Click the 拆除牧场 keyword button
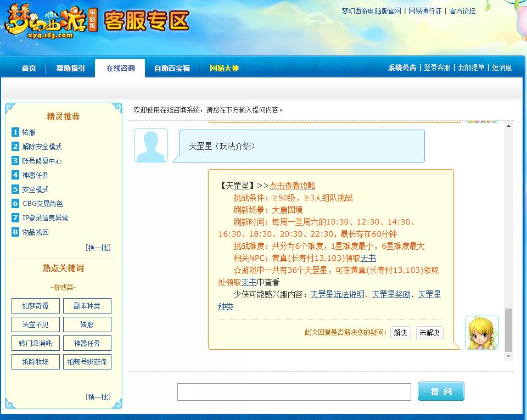Viewport: 527px width, 420px height. (36, 362)
